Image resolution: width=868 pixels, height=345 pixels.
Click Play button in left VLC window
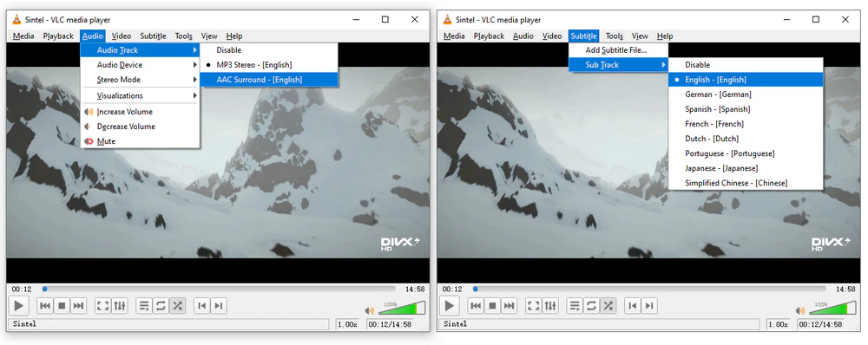tap(18, 305)
